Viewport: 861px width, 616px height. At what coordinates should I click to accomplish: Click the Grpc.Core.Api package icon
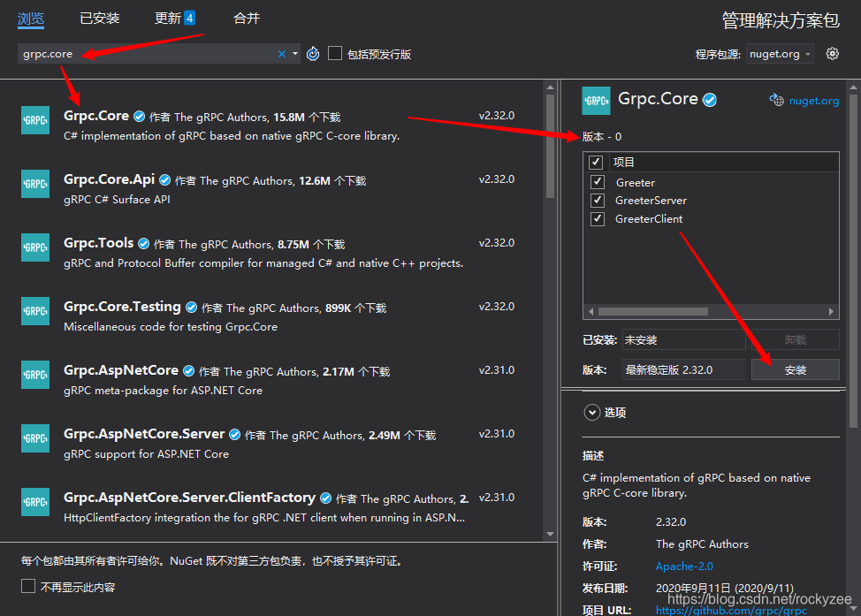click(35, 184)
